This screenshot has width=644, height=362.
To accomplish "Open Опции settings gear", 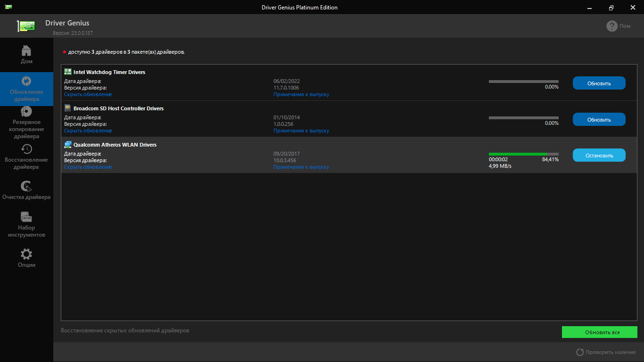I will point(26,258).
